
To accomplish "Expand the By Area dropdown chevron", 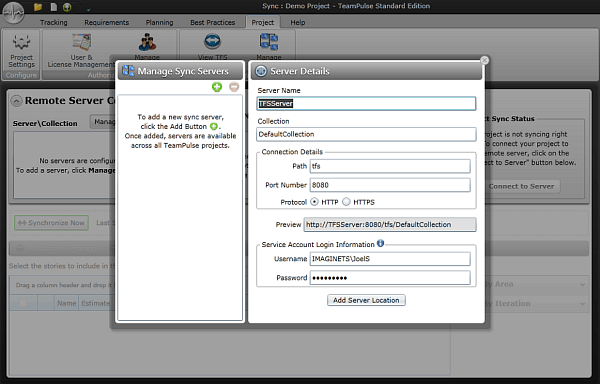I will [582, 284].
